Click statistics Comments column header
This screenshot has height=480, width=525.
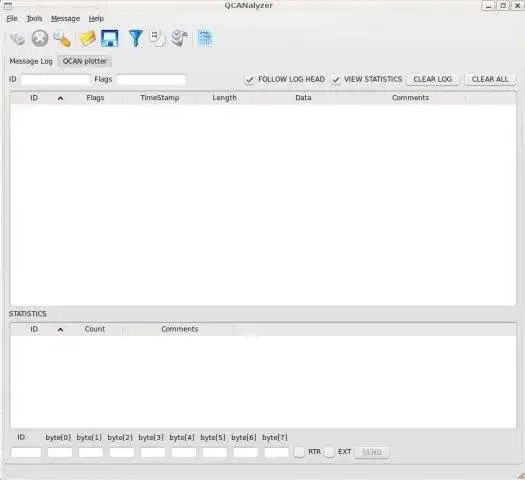[x=179, y=329]
